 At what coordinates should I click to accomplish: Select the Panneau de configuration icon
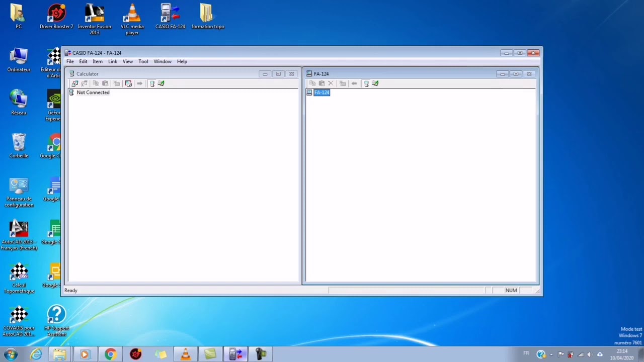coord(19,192)
